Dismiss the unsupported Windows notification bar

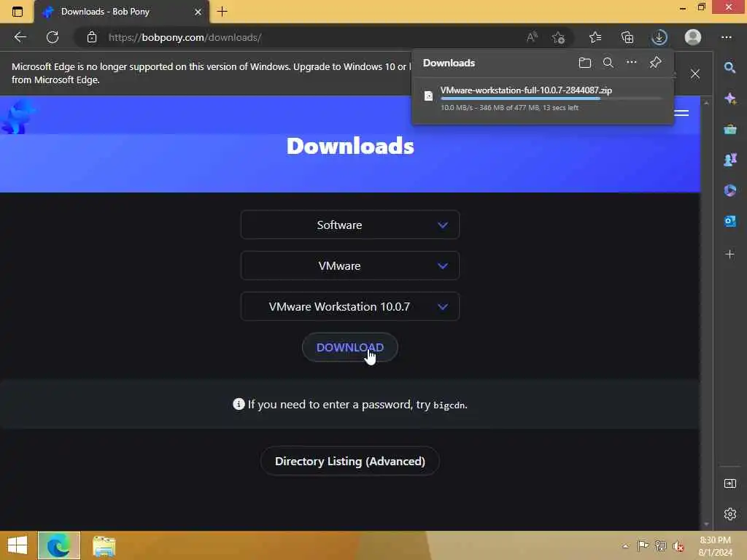(695, 74)
